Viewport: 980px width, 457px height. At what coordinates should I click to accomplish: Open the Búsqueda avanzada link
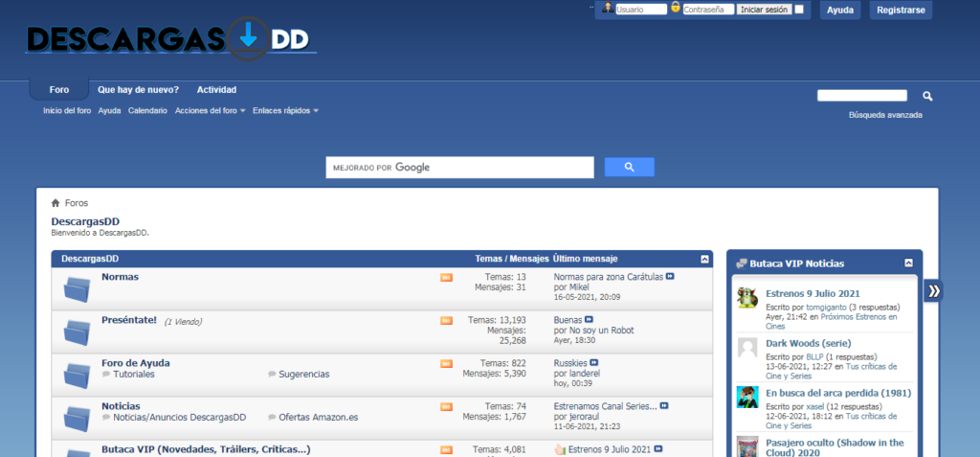click(x=885, y=115)
